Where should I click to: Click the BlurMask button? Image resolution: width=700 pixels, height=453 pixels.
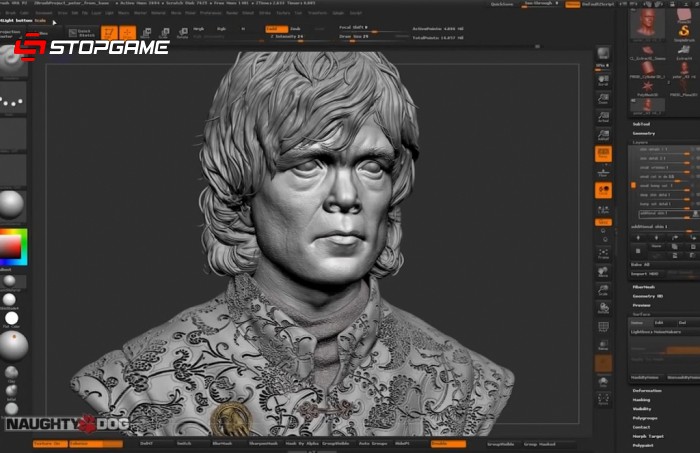[x=222, y=444]
